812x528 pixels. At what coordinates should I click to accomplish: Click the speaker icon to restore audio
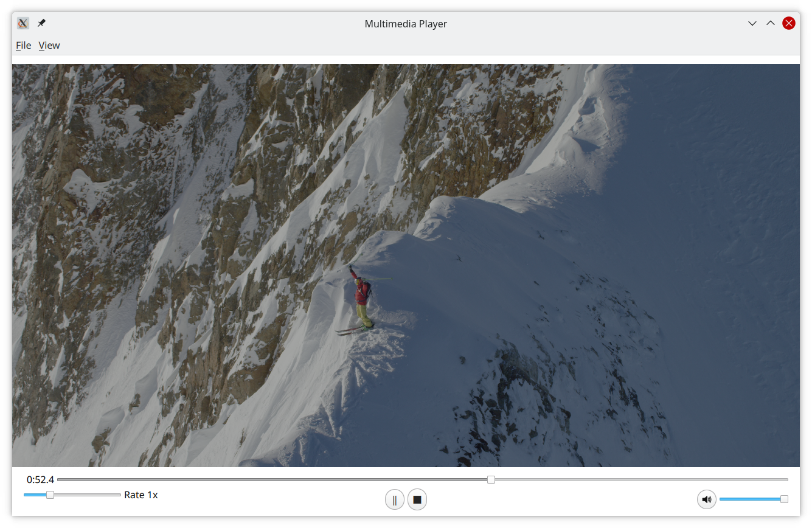pos(706,499)
